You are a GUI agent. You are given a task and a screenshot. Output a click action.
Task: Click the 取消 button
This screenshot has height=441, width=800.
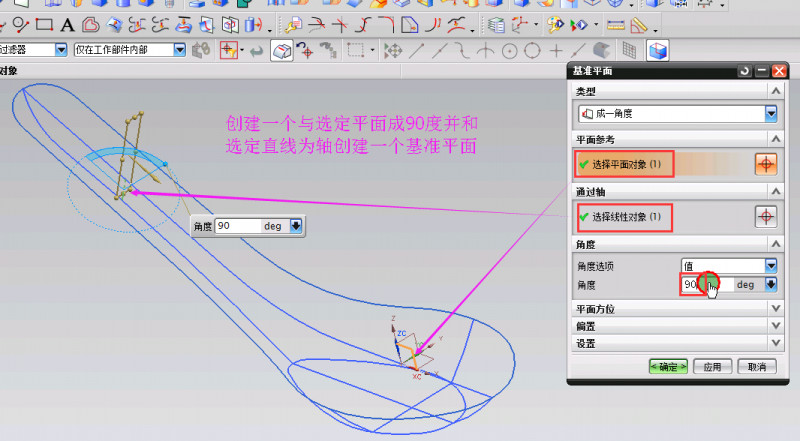757,366
